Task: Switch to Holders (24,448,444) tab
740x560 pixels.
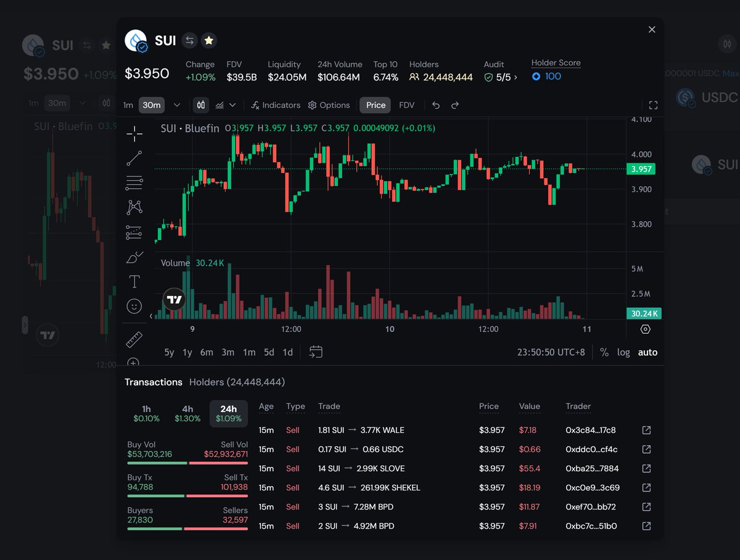Action: [x=237, y=382]
